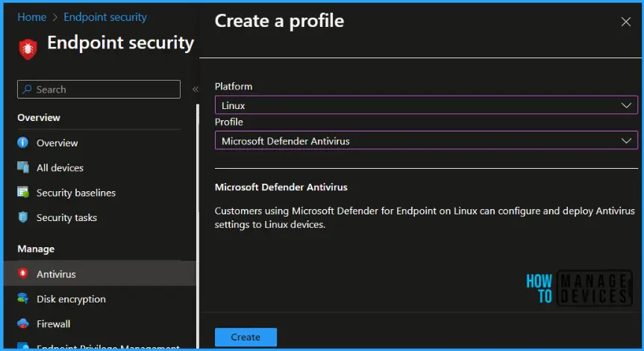
Task: Click the 'Profile' field label
Action: click(x=229, y=122)
